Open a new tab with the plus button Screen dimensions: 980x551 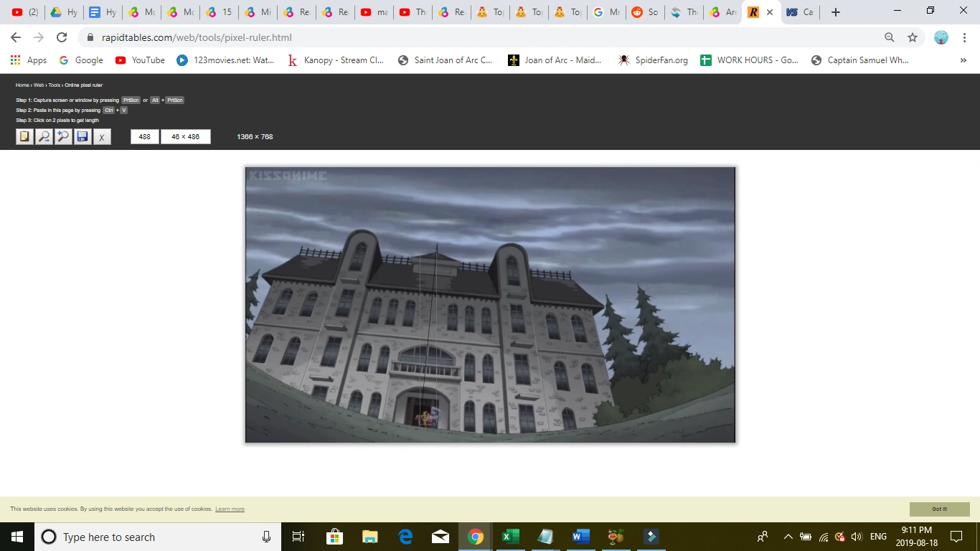coord(836,12)
